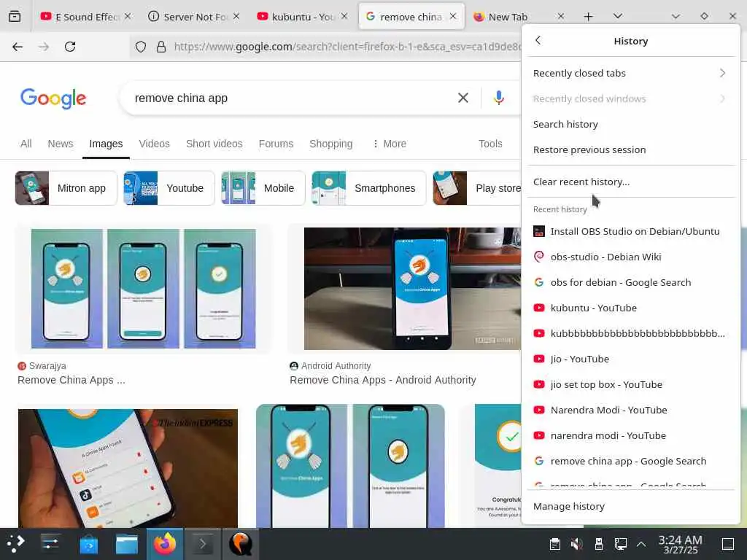747x560 pixels.
Task: Open the tracking protection shield icon
Action: click(x=141, y=47)
